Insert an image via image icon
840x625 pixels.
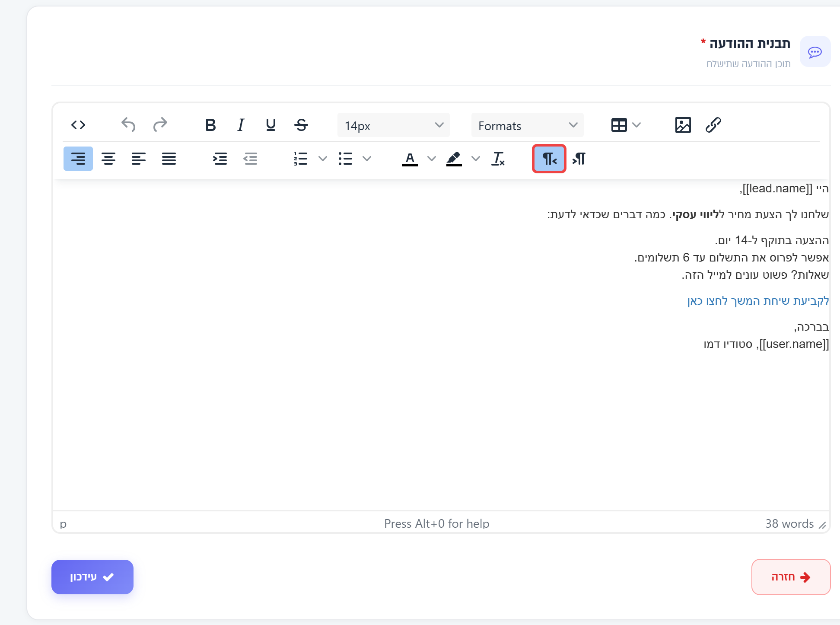tap(683, 125)
